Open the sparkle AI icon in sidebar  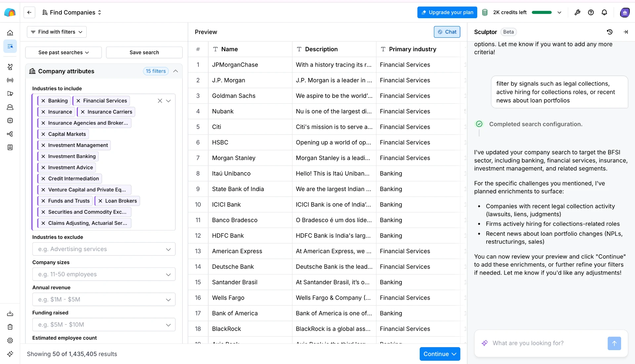(10, 354)
